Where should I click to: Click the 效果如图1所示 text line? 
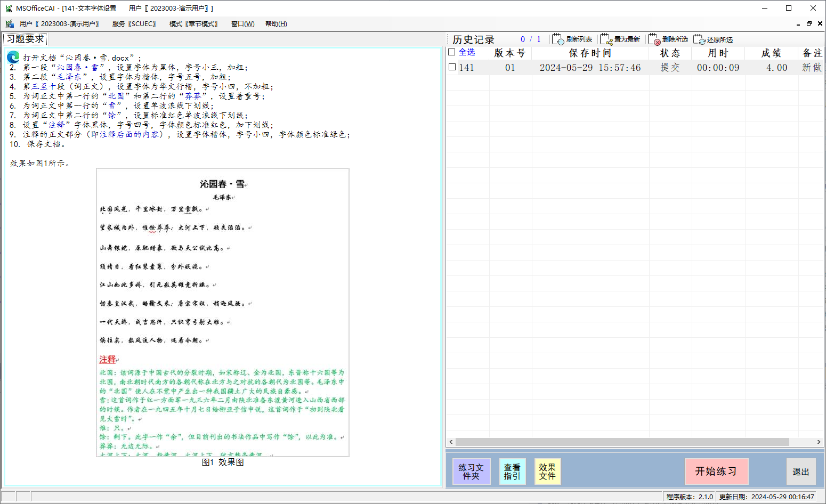pos(40,164)
